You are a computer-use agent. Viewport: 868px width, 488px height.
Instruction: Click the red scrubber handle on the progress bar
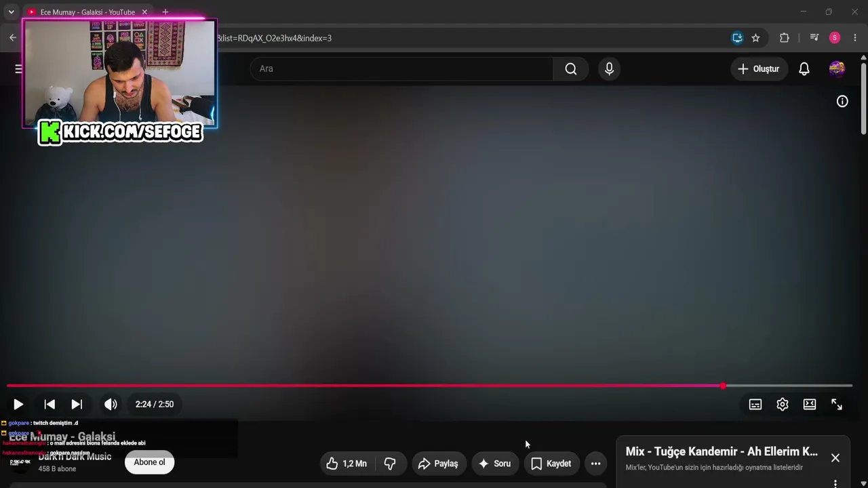point(723,386)
